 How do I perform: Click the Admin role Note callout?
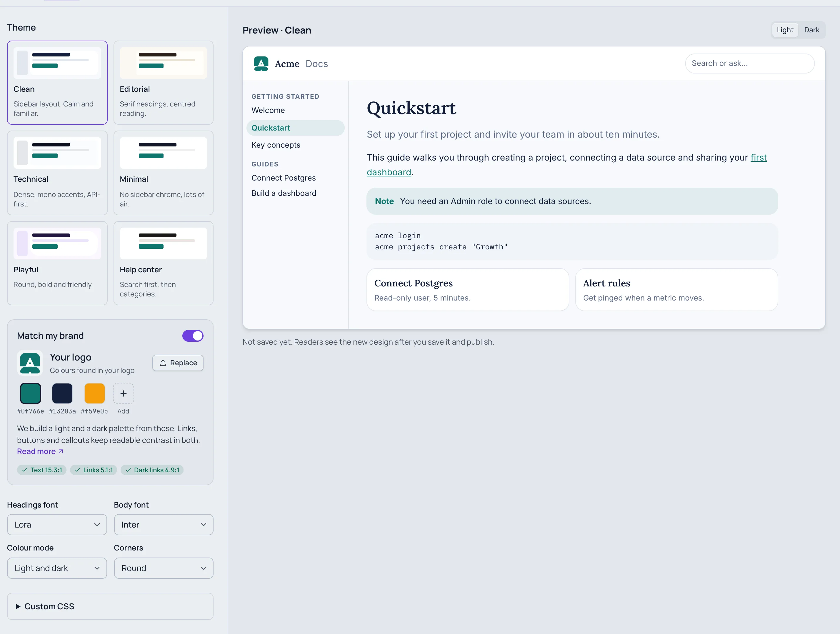click(572, 201)
